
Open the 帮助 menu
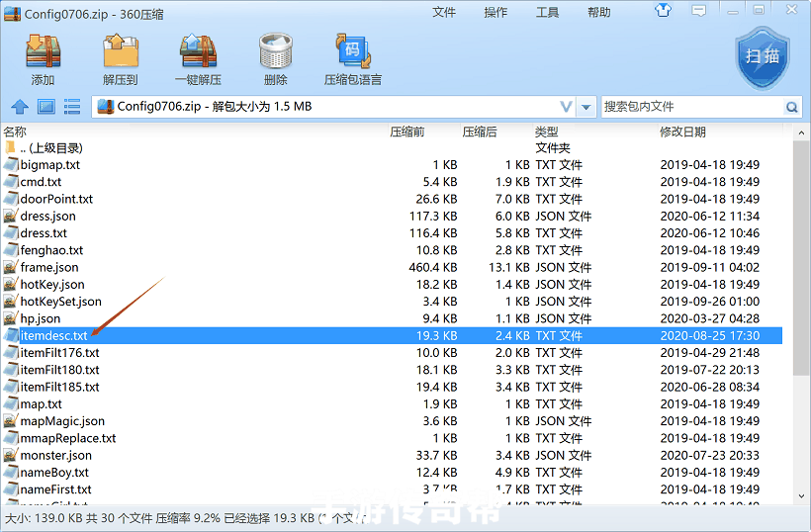(x=599, y=13)
